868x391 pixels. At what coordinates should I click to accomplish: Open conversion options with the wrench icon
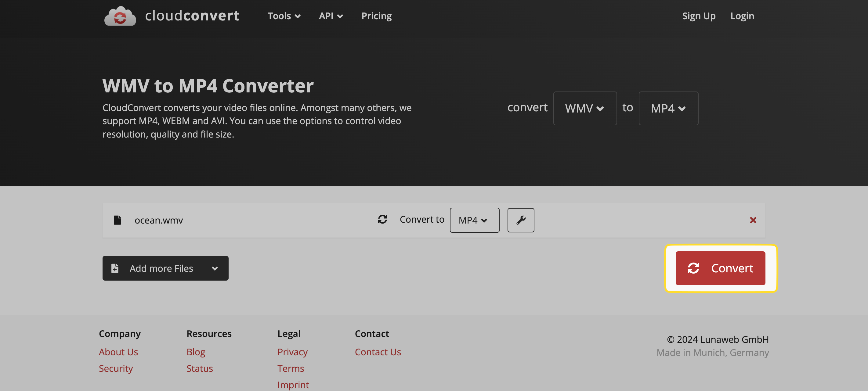pos(521,220)
